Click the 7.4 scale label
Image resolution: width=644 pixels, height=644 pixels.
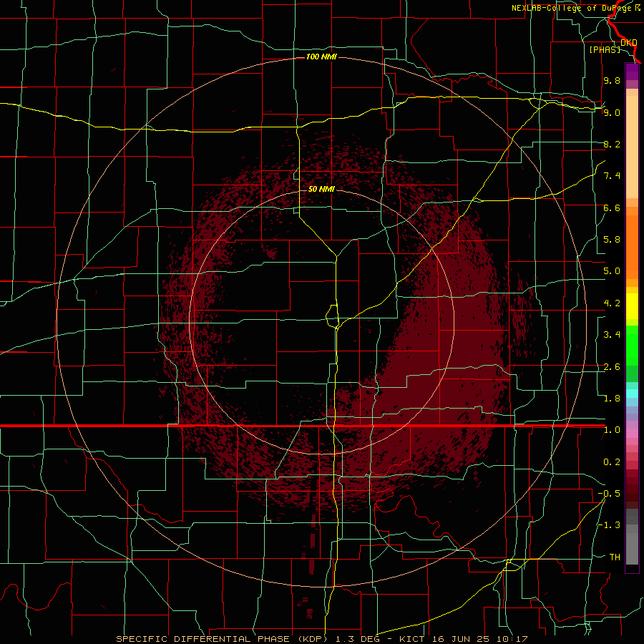[612, 176]
